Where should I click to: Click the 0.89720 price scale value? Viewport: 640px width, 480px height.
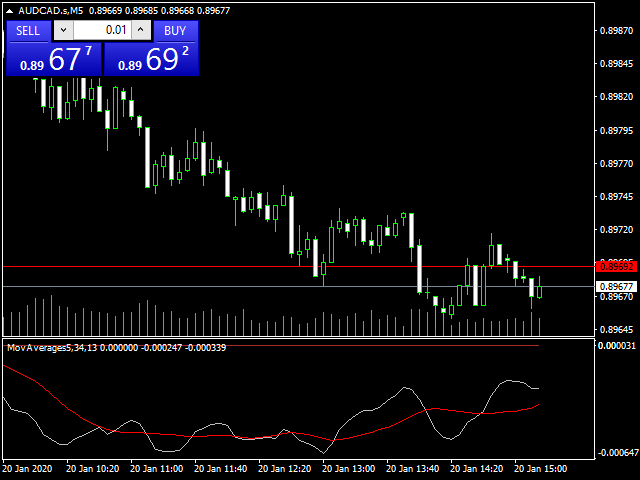[x=616, y=230]
